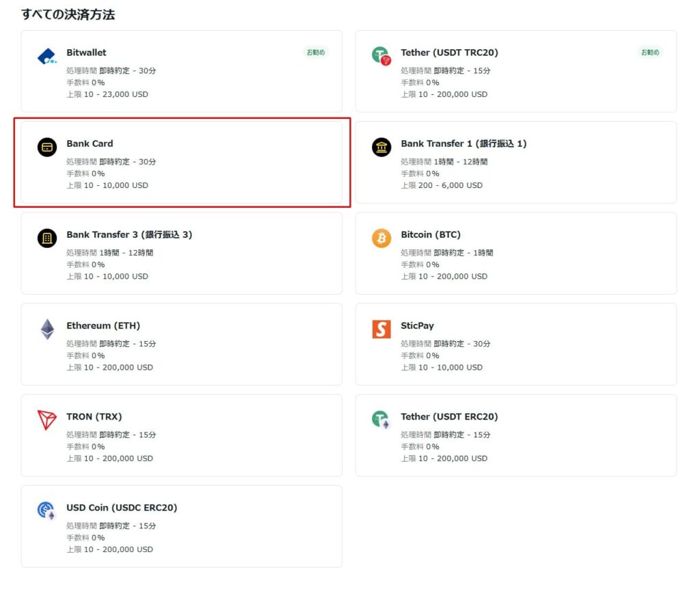Viewport: 700px width, 589px height.
Task: Choose TRON (TRX) payment option
Action: coord(94,417)
